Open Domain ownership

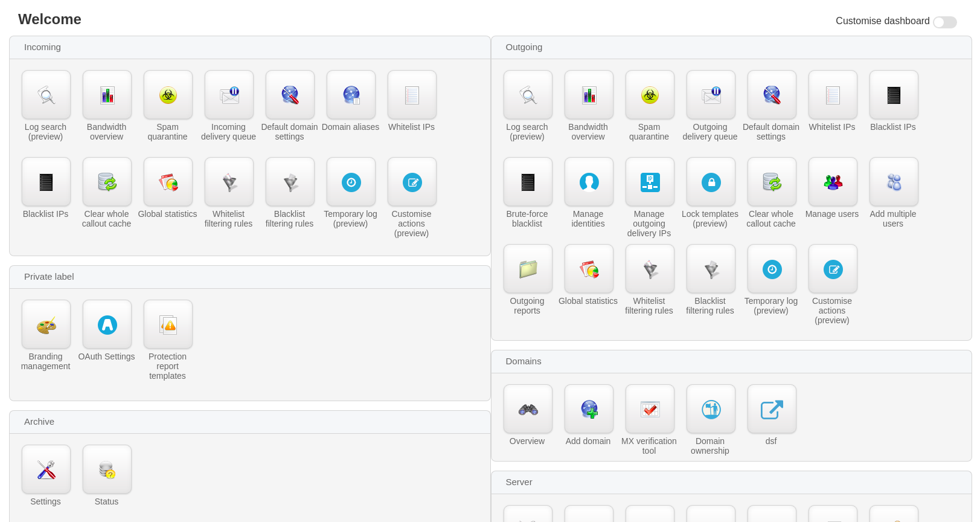711,409
